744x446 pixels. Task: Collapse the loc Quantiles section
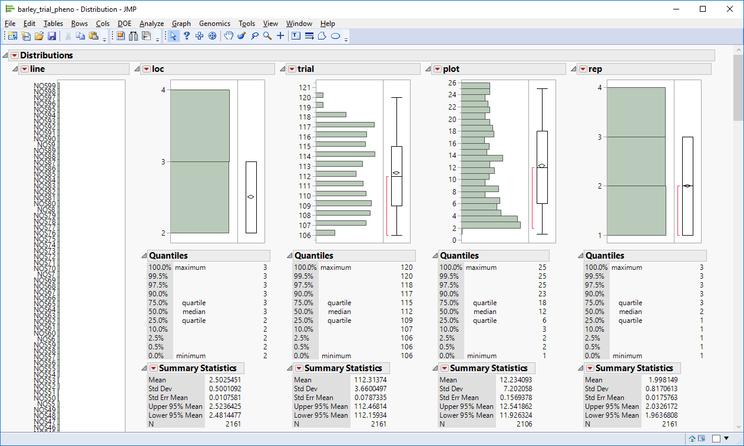tap(144, 256)
